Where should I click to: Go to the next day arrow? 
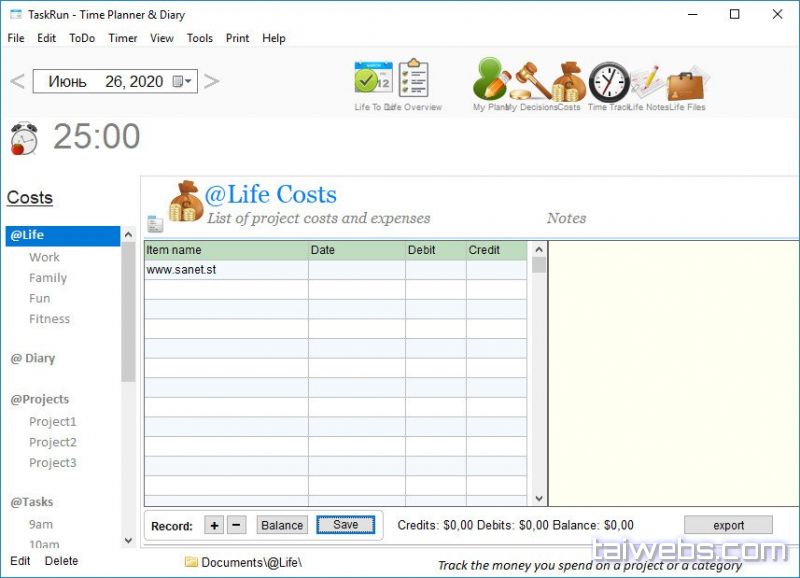(x=211, y=82)
